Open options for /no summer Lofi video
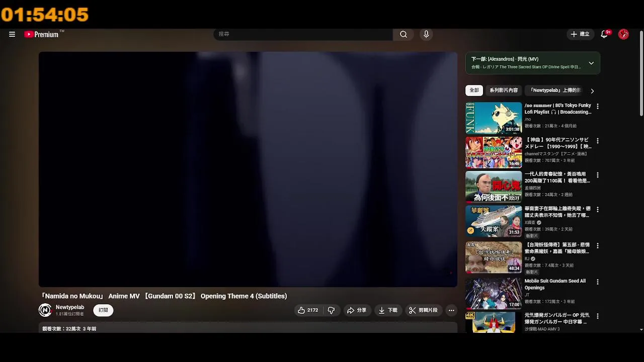Viewport: 644px width, 362px height. (598, 107)
